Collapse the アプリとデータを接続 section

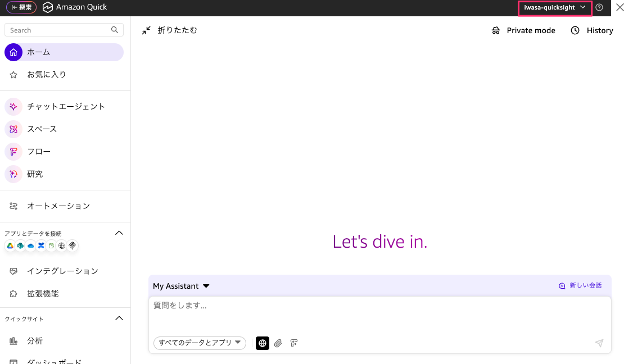coord(119,233)
